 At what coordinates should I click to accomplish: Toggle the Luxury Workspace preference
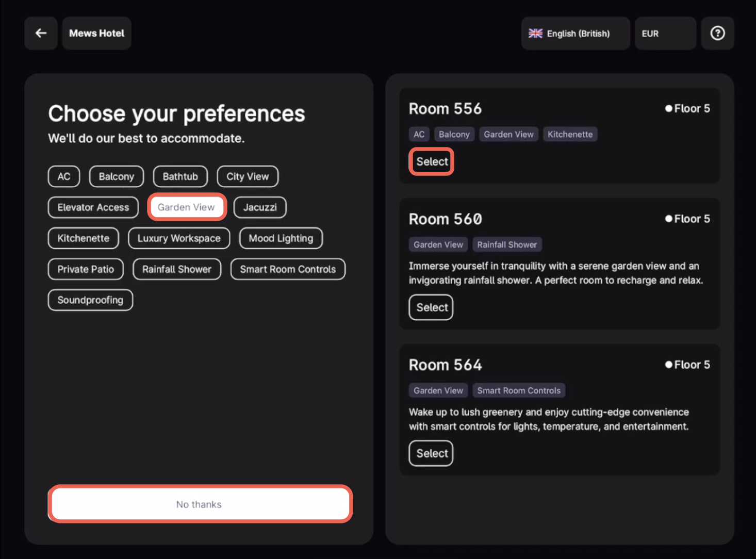pos(179,238)
